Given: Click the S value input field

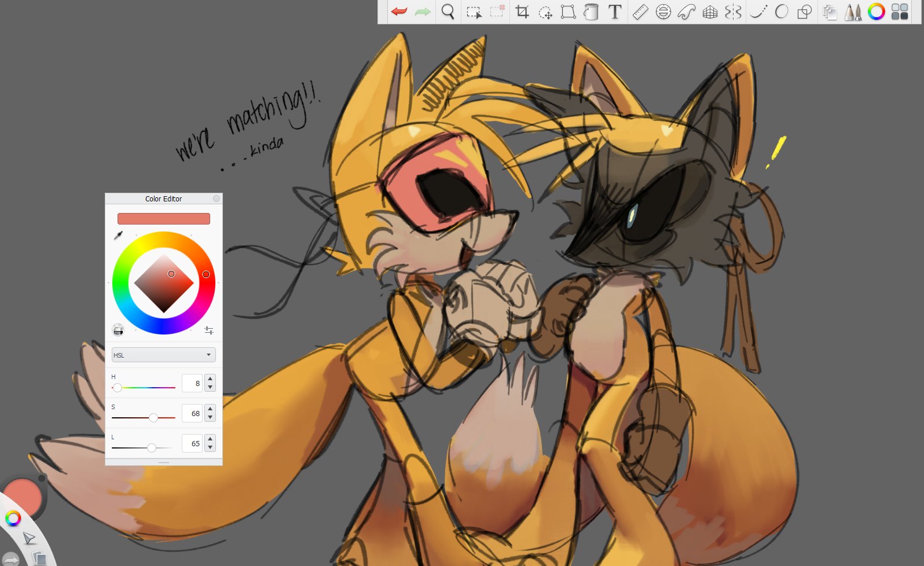Looking at the screenshot, I should 192,413.
